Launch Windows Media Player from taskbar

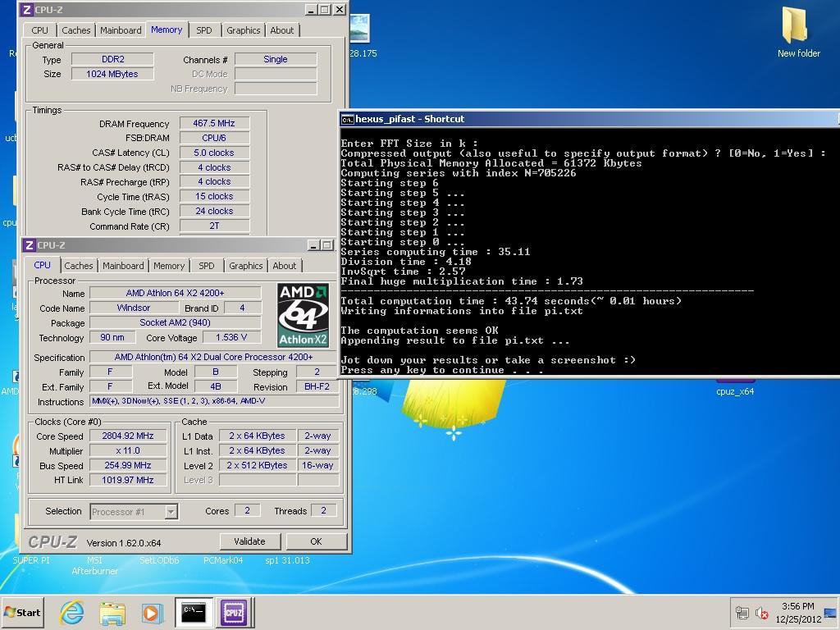pos(152,613)
